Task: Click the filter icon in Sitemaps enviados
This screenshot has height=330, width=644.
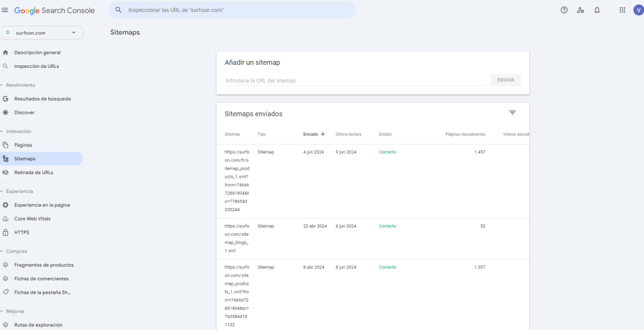Action: pos(512,113)
